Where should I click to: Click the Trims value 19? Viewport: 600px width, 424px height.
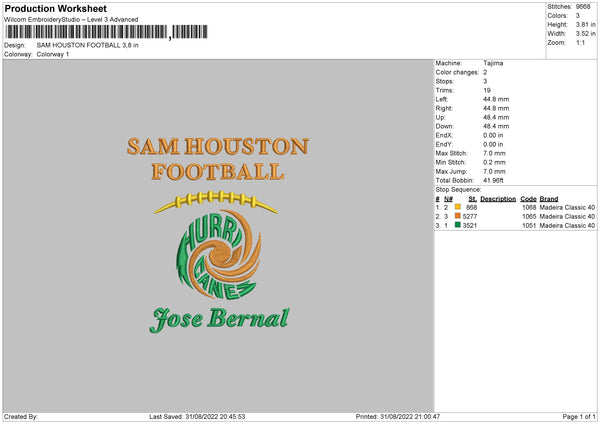click(487, 90)
